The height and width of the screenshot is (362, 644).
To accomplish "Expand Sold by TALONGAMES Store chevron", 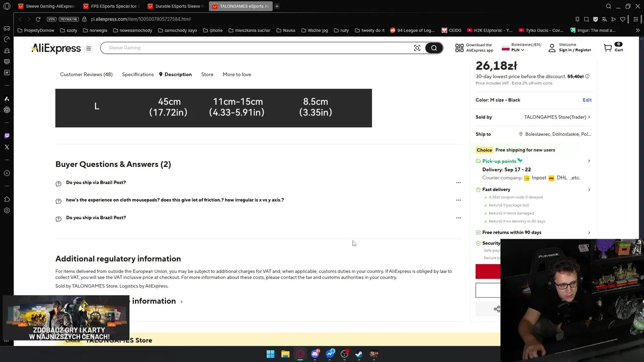I will point(589,117).
